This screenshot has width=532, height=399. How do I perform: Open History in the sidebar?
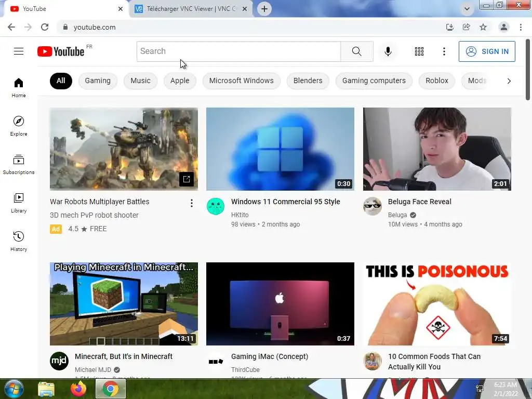coord(19,241)
